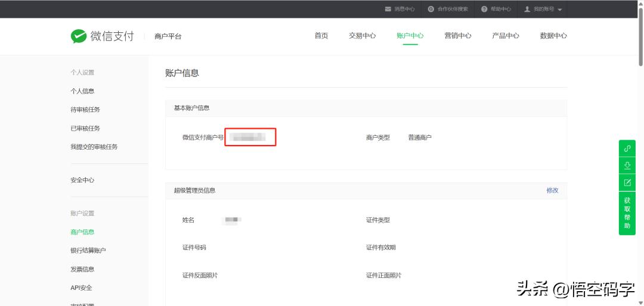
Task: Click the WeChat Pay logo icon
Action: [x=79, y=36]
